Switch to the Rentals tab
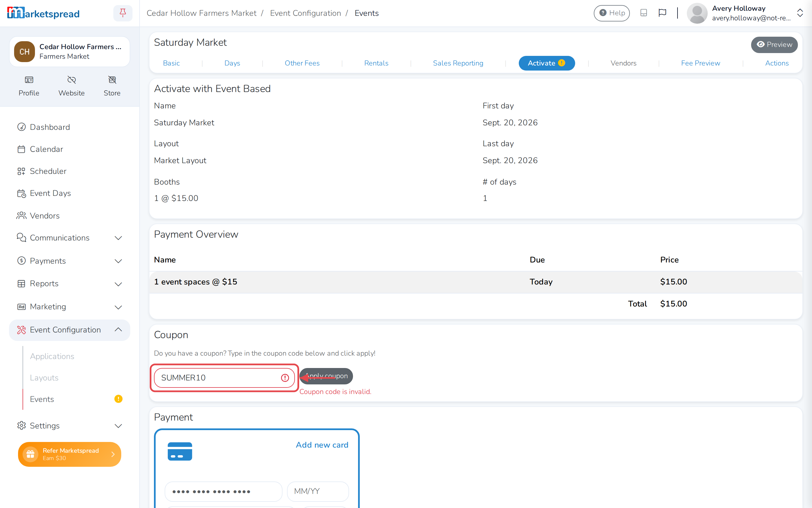 376,63
